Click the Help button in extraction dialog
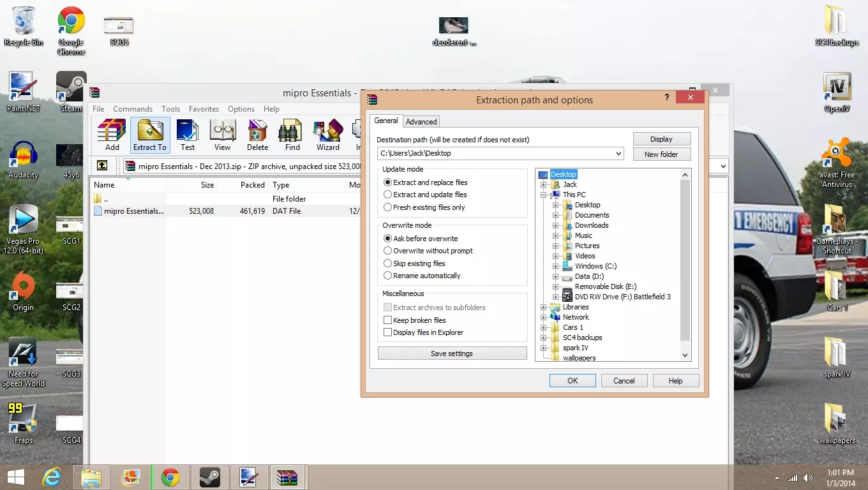The image size is (868, 490). point(676,381)
